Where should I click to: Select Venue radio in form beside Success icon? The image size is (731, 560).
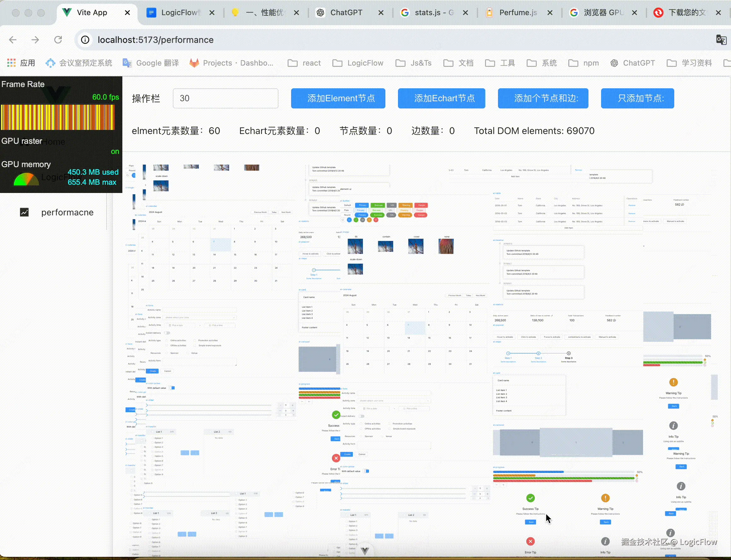click(382, 436)
